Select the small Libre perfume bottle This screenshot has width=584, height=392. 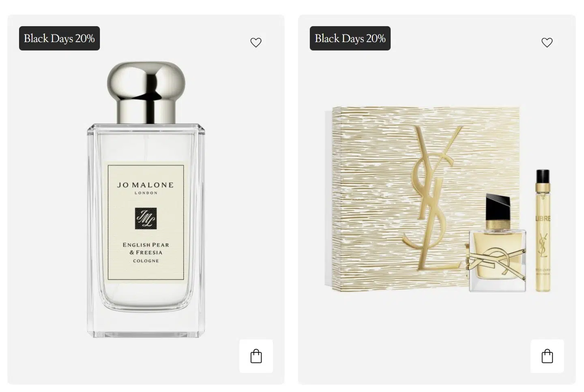497,243
